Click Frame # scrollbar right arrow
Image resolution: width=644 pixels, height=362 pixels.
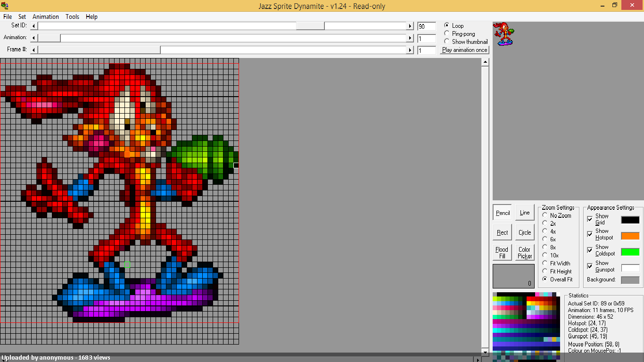pos(410,49)
